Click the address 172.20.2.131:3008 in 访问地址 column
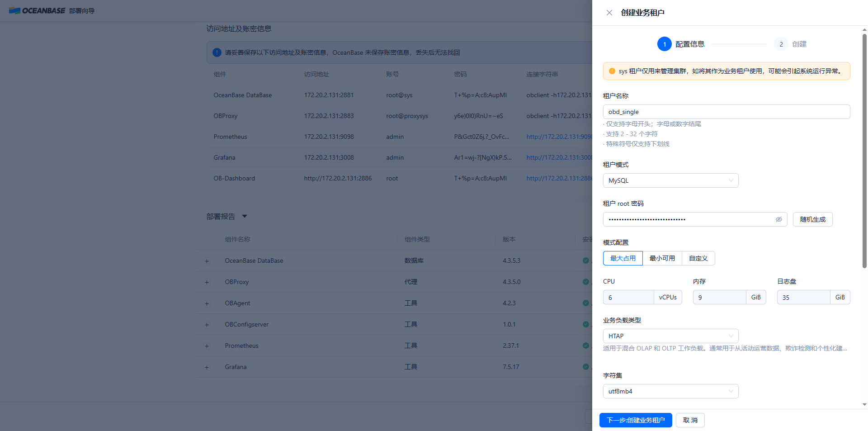The height and width of the screenshot is (431, 868). (329, 157)
